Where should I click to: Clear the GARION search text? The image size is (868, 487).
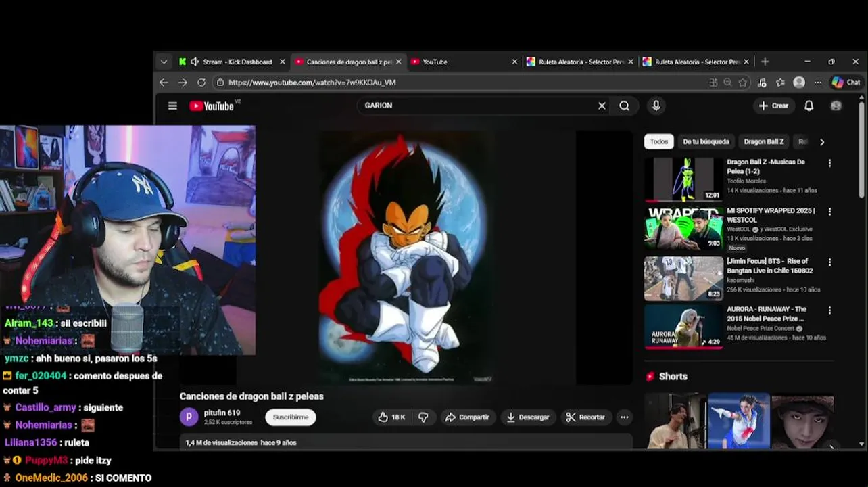(602, 106)
